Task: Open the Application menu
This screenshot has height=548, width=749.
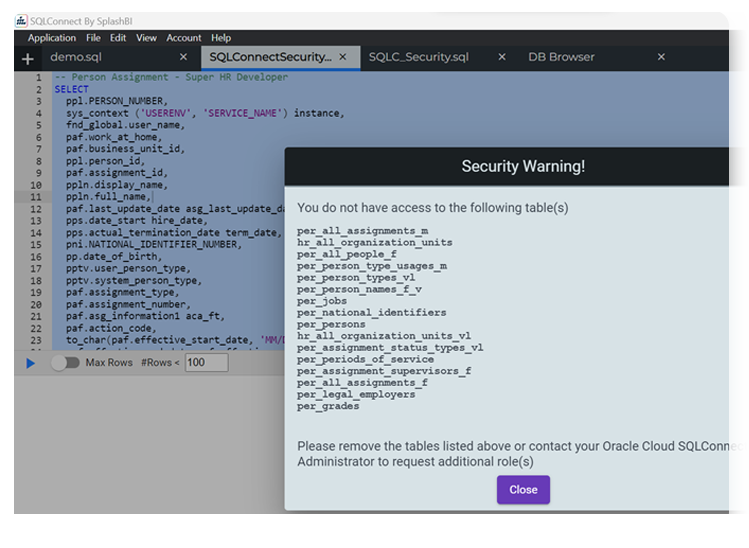Action: pyautogui.click(x=52, y=38)
